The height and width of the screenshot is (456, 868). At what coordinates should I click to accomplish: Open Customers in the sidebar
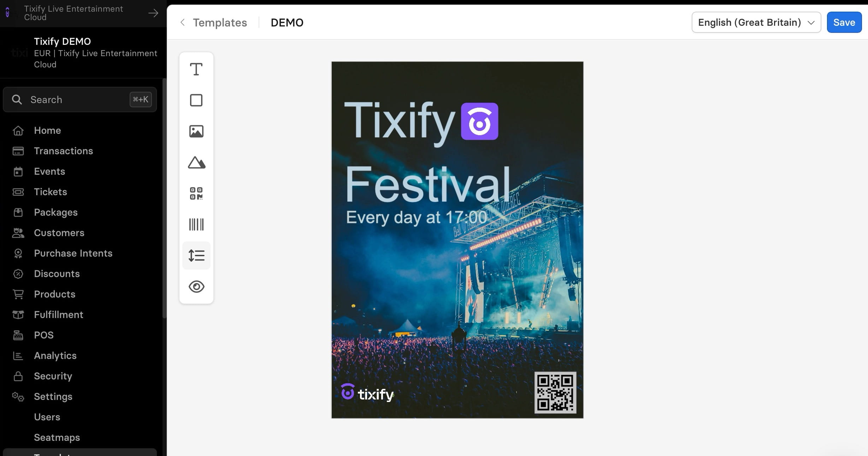[x=59, y=233]
